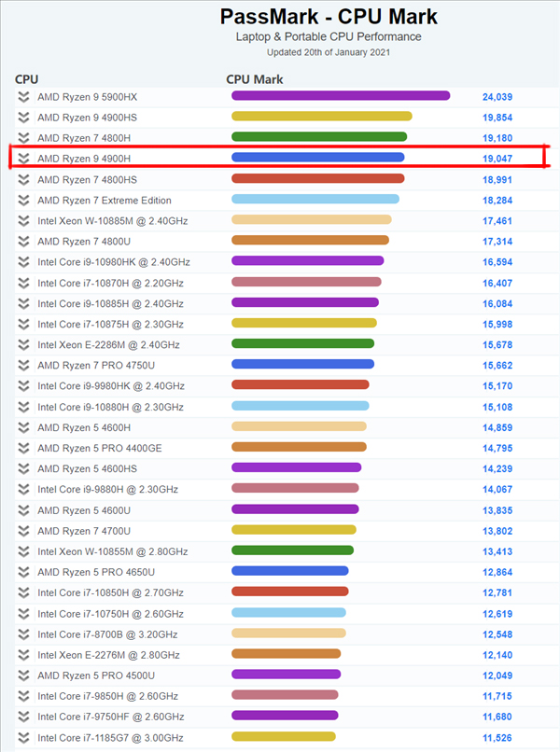Image resolution: width=560 pixels, height=752 pixels.
Task: Click the red bar for Ryzen 7 4800HS
Action: click(x=317, y=179)
